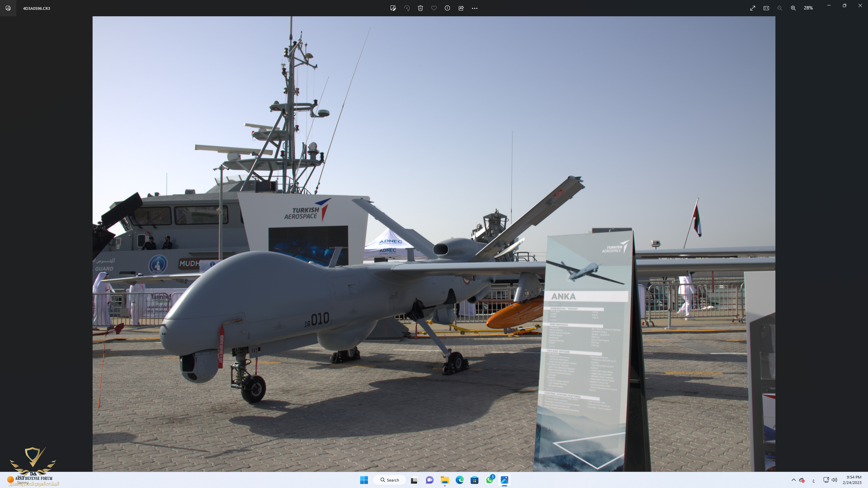Restore down the Photos window
Image resolution: width=868 pixels, height=488 pixels.
point(845,5)
